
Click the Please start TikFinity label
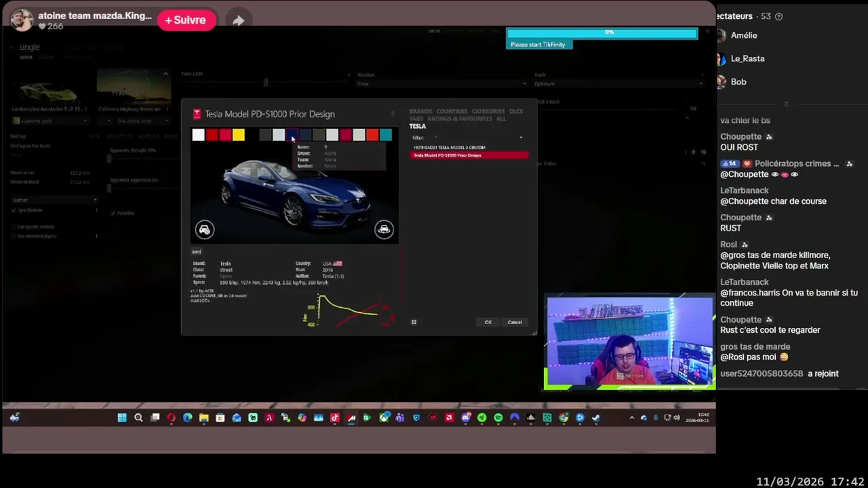point(538,45)
